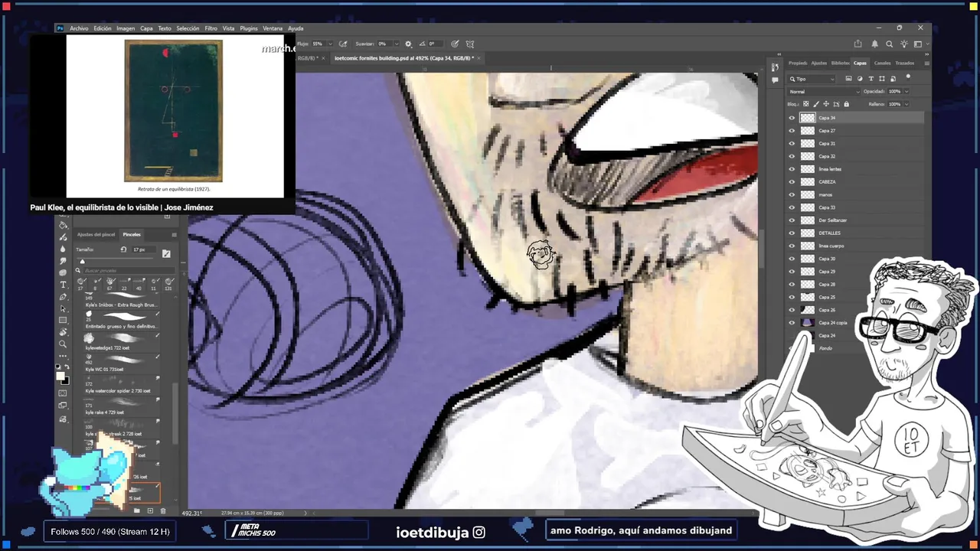Open the Ventana menu
Viewport: 980px width, 551px height.
click(273, 28)
